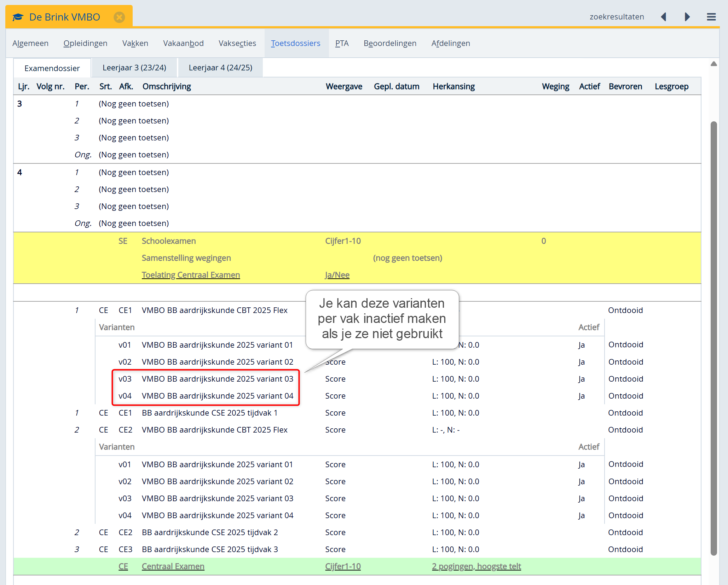Select the Leerjaar 4 (24/25) subtab
This screenshot has height=585, width=728.
[x=220, y=68]
